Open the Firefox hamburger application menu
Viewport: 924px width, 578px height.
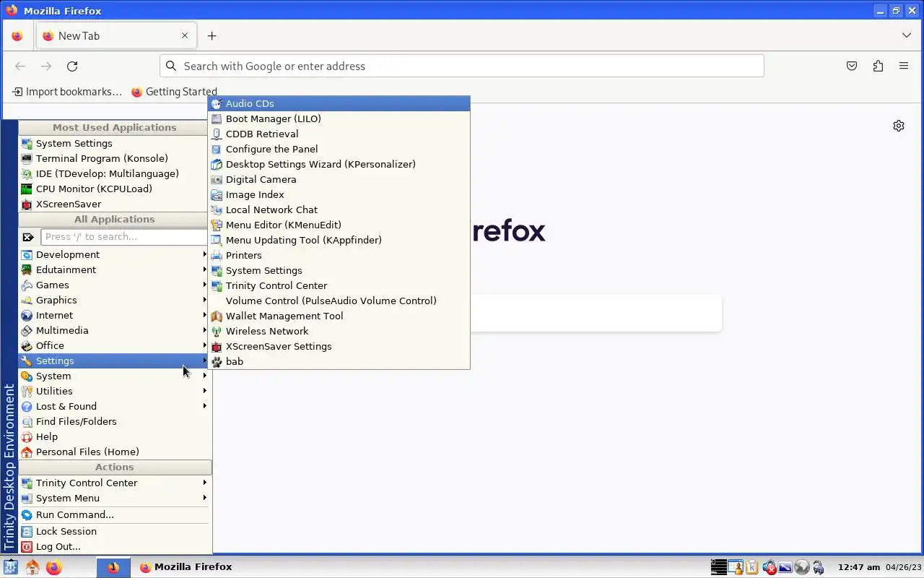click(x=904, y=66)
